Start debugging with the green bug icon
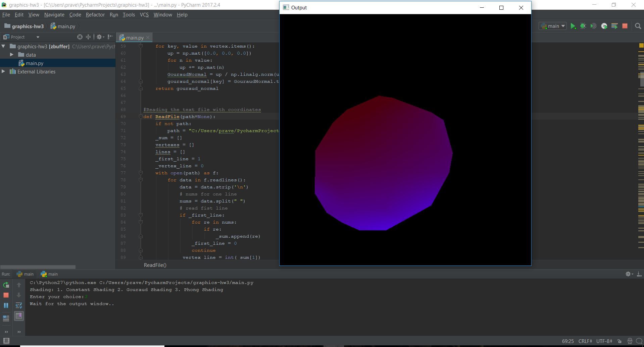Viewport: 644px width, 347px height. coord(583,26)
